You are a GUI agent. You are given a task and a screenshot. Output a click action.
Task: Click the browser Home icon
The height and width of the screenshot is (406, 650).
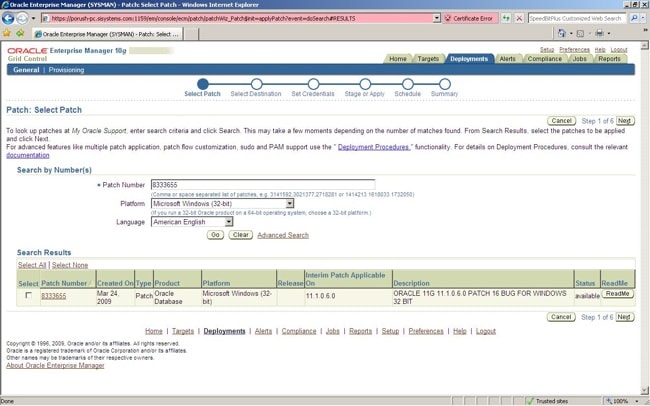pyautogui.click(x=562, y=33)
